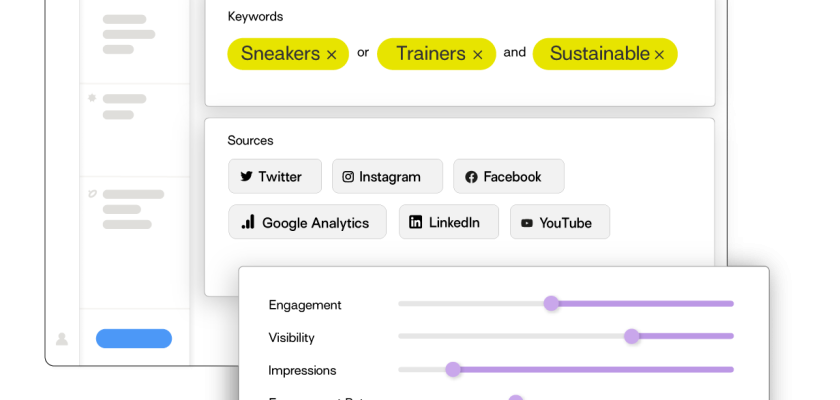This screenshot has width=840, height=400.
Task: Click the LinkedIn logo icon
Action: [x=416, y=222]
